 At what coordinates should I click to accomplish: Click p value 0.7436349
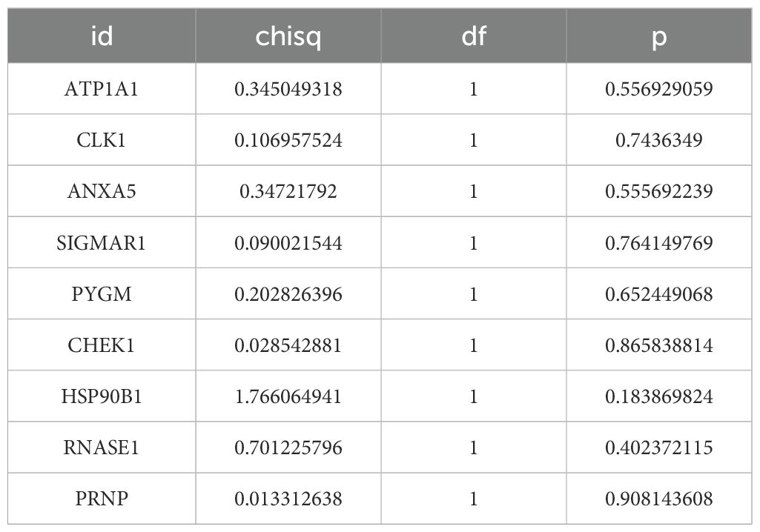pos(659,141)
